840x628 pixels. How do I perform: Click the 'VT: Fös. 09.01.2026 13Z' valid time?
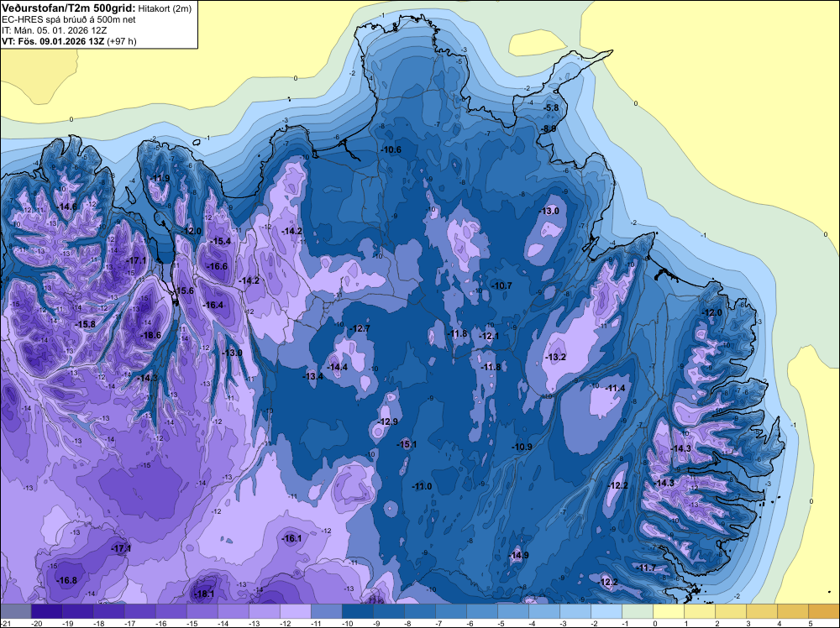pos(54,41)
